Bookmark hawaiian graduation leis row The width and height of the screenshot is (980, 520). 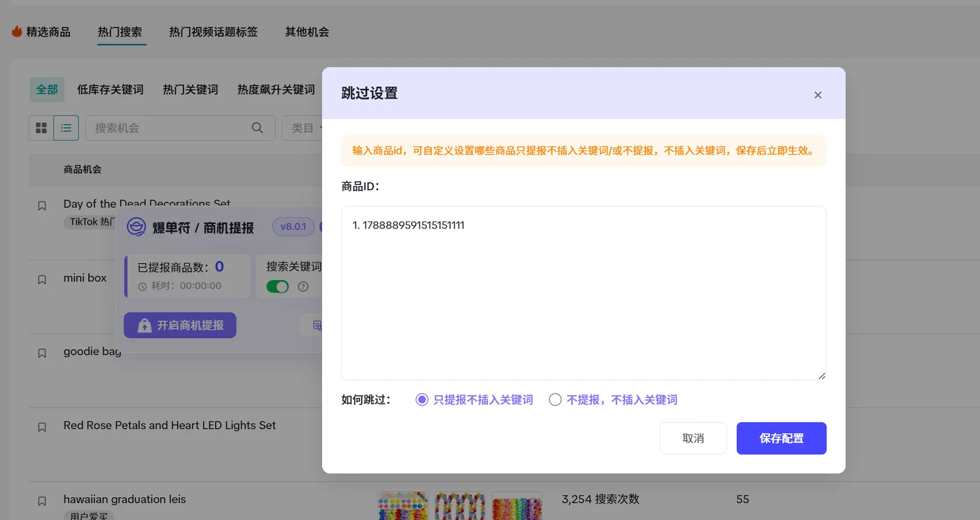tap(42, 501)
